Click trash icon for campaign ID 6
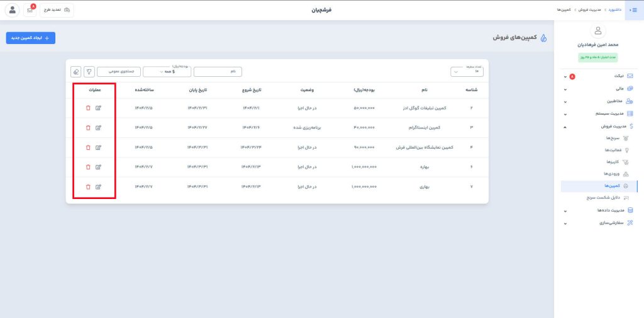The image size is (644, 318). coord(88,168)
